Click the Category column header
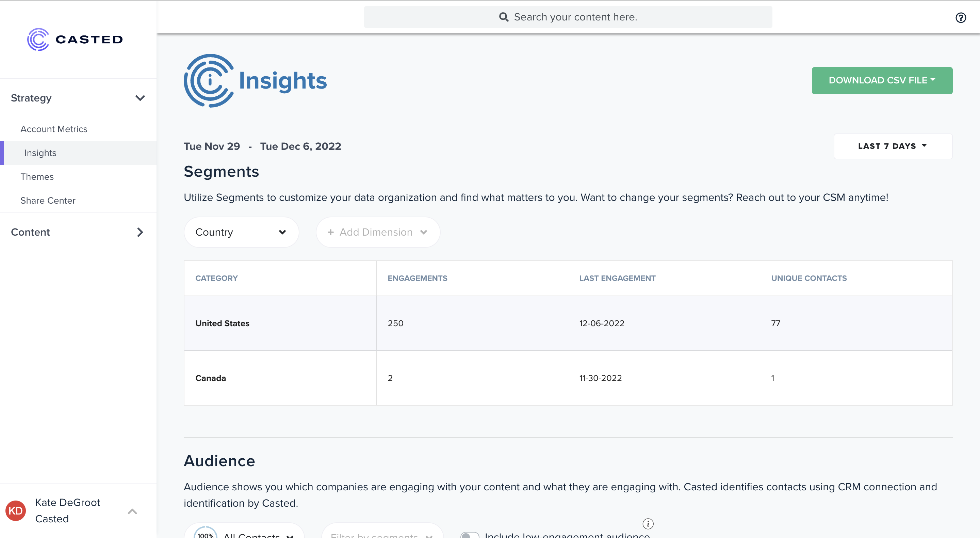 pos(216,278)
